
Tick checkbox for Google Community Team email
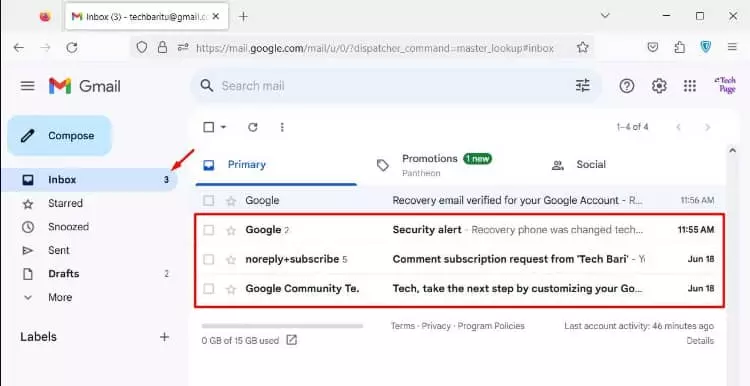pos(209,289)
